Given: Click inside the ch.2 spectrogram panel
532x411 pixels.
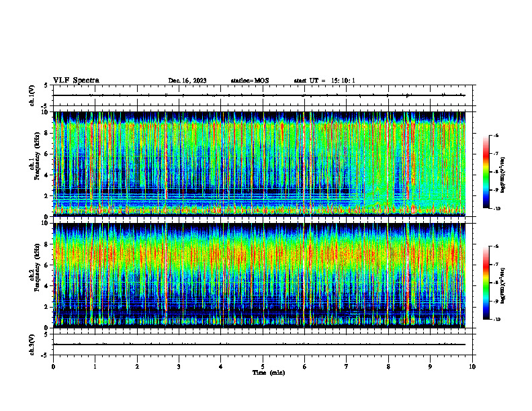Looking at the screenshot, I should coord(259,275).
